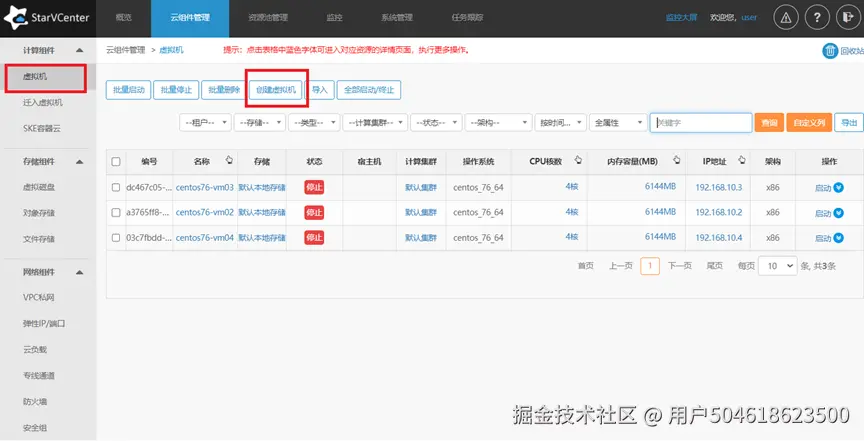This screenshot has height=441, width=864.
Task: Open 防火墙 in the sidebar
Action: (x=35, y=401)
